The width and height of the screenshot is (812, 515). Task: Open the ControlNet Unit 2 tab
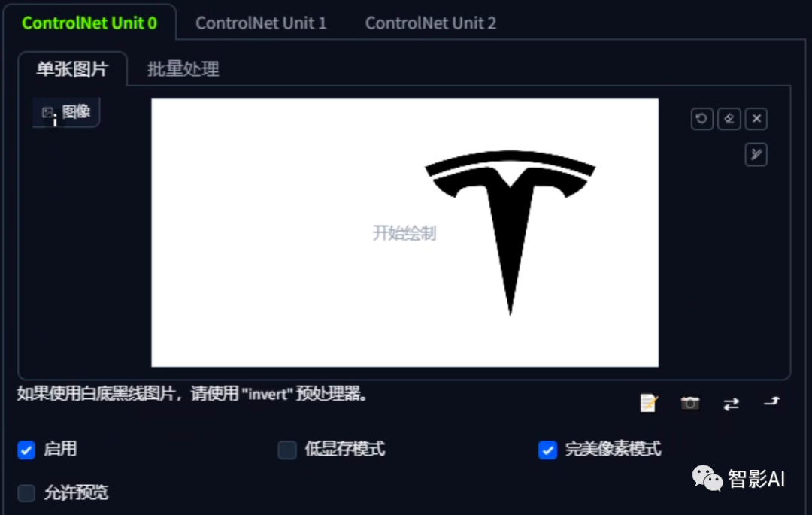431,23
